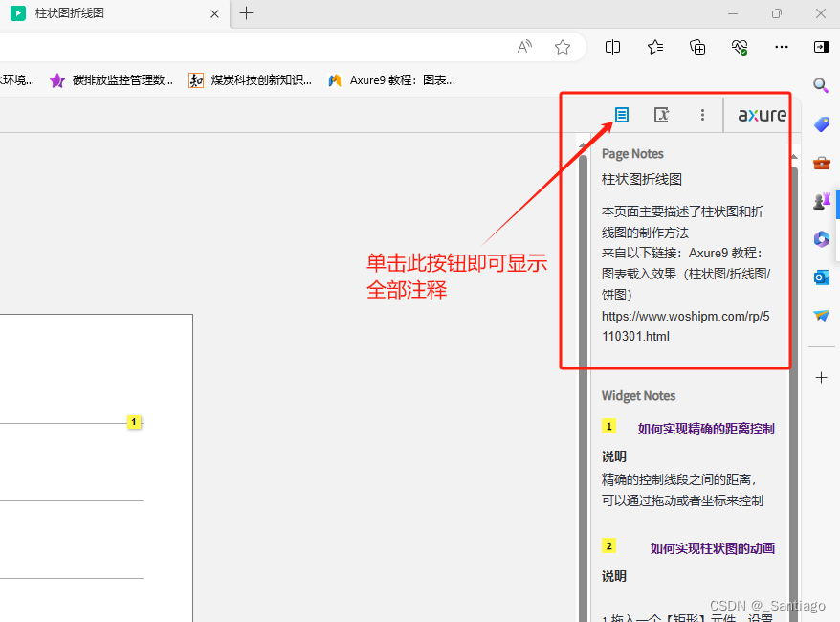Select the shopping tag icon in the sidebar
Screen dimensions: 840x622
pos(821,123)
